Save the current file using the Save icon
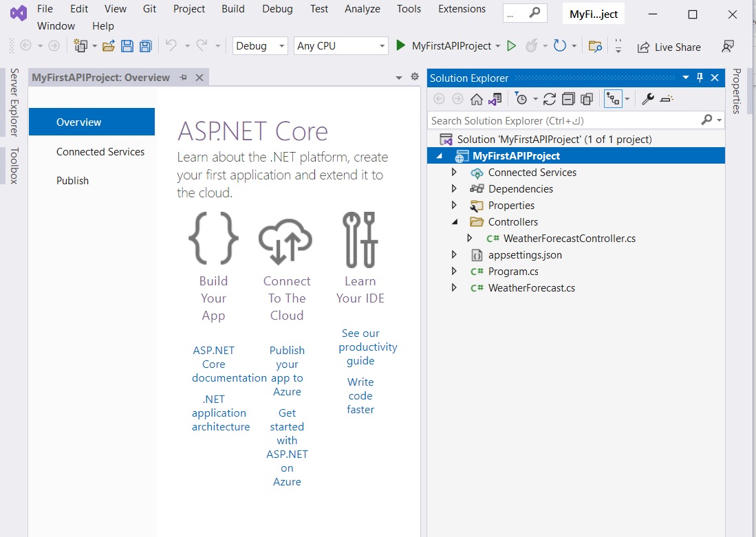 127,46
